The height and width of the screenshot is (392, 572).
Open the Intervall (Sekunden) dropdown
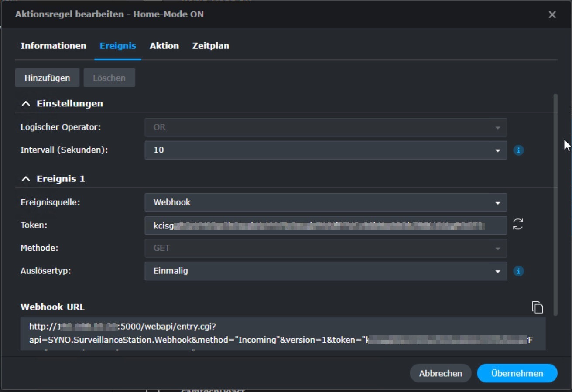pyautogui.click(x=325, y=150)
